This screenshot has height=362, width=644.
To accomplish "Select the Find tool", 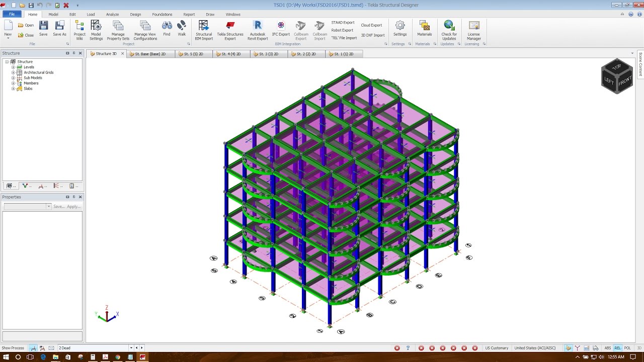I will [x=167, y=28].
